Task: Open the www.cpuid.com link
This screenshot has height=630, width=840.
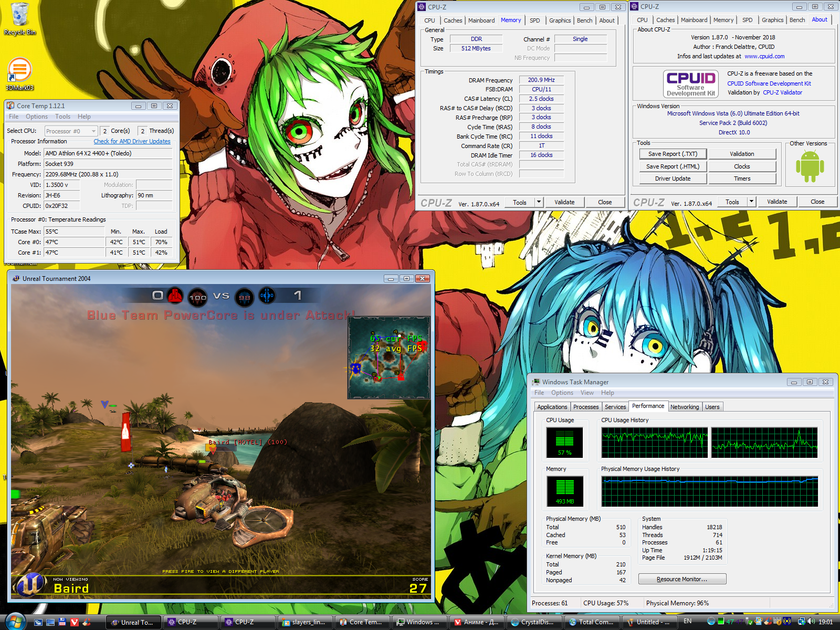Action: pos(764,56)
